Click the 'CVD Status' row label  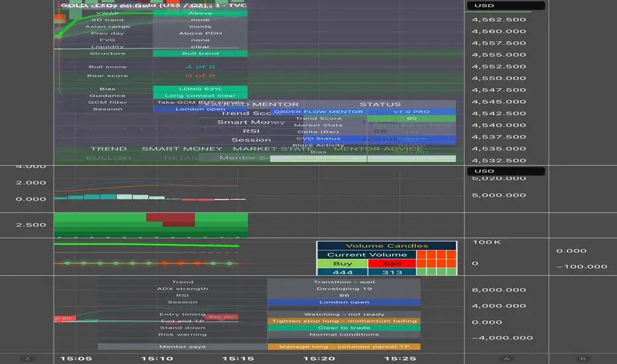(318, 138)
